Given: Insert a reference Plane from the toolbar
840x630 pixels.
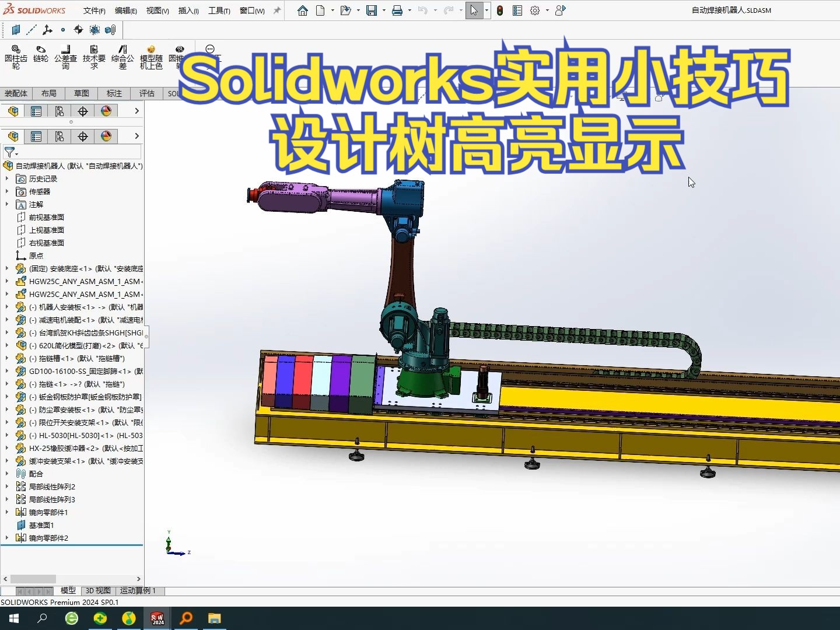Looking at the screenshot, I should coord(16,30).
